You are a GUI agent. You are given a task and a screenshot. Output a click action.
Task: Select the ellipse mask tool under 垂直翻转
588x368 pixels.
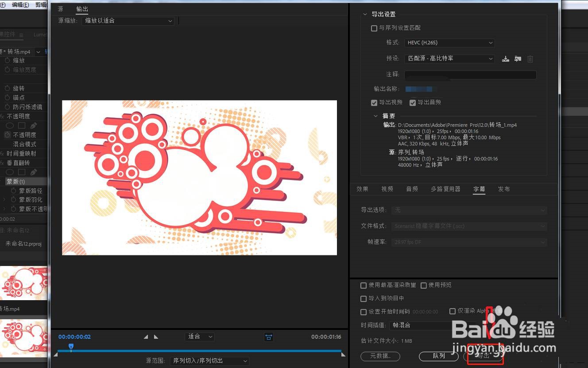pyautogui.click(x=9, y=172)
